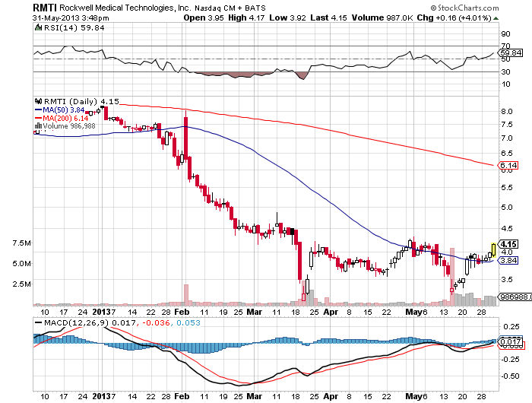Click the 0.017 MACD value tag on axis
The width and height of the screenshot is (532, 403).
coord(510,341)
